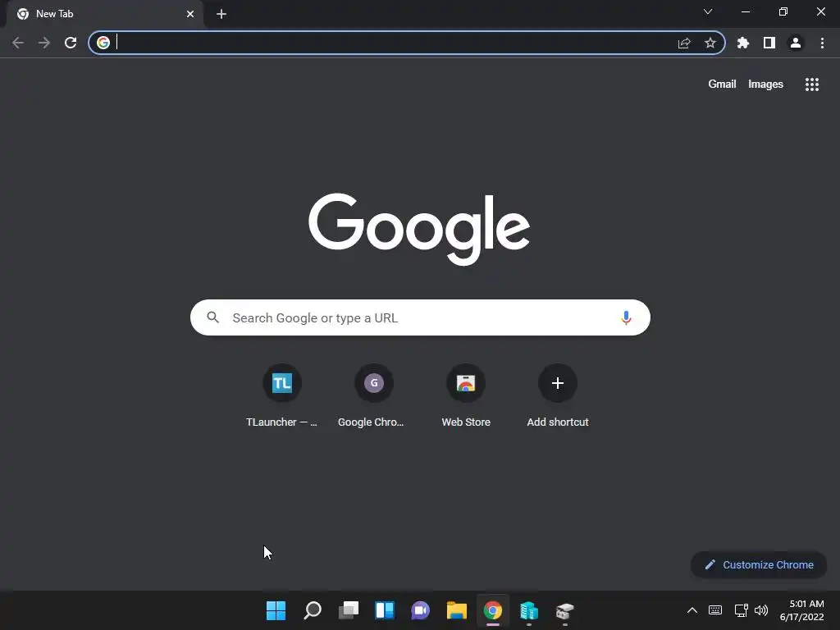Viewport: 840px width, 630px height.
Task: Open the Windows Start menu
Action: 276,610
